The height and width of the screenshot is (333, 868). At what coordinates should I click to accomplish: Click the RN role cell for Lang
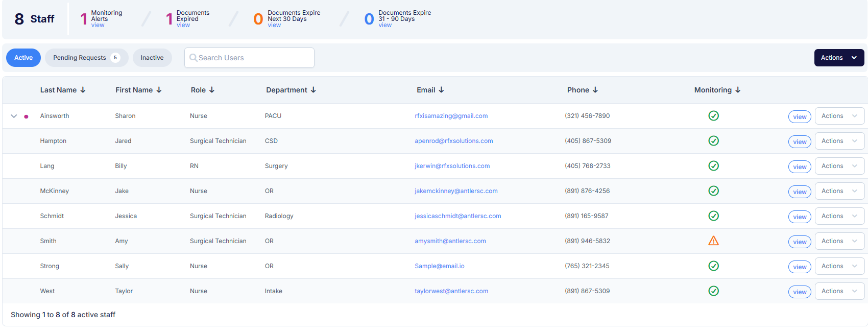(x=194, y=166)
